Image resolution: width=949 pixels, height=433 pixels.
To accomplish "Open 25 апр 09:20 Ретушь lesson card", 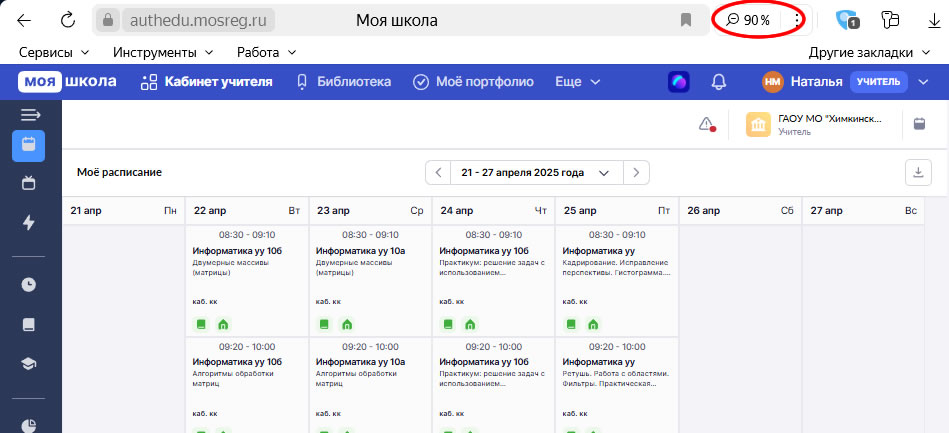I will coord(617,385).
